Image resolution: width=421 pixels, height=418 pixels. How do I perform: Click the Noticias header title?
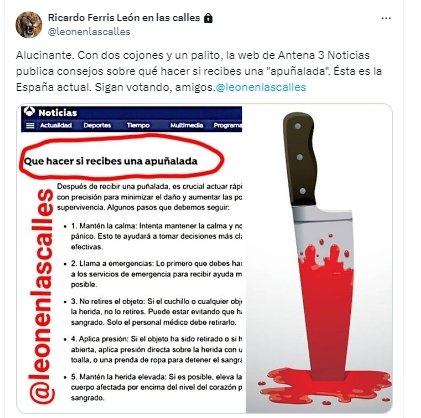click(x=58, y=113)
